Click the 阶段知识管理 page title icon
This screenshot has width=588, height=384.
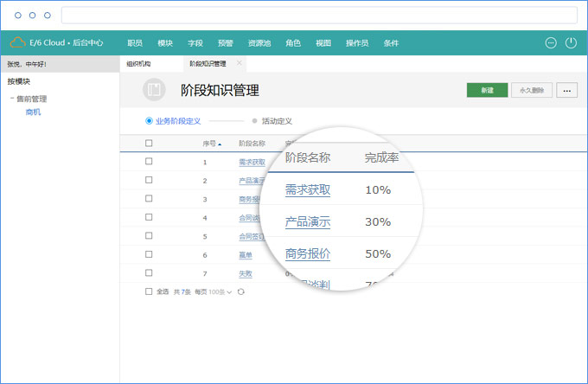(x=154, y=90)
